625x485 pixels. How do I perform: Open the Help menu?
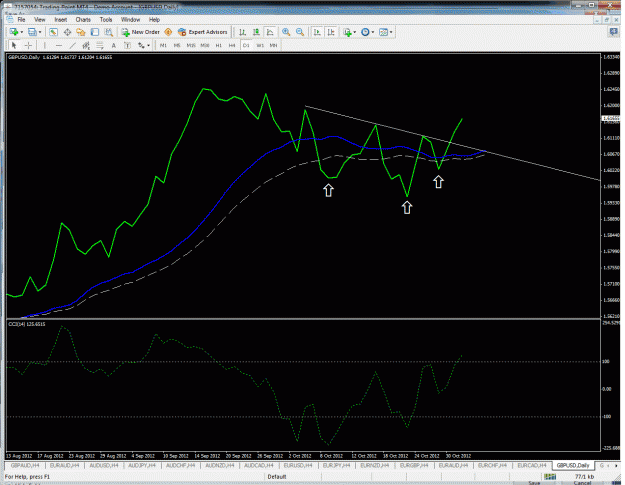154,20
